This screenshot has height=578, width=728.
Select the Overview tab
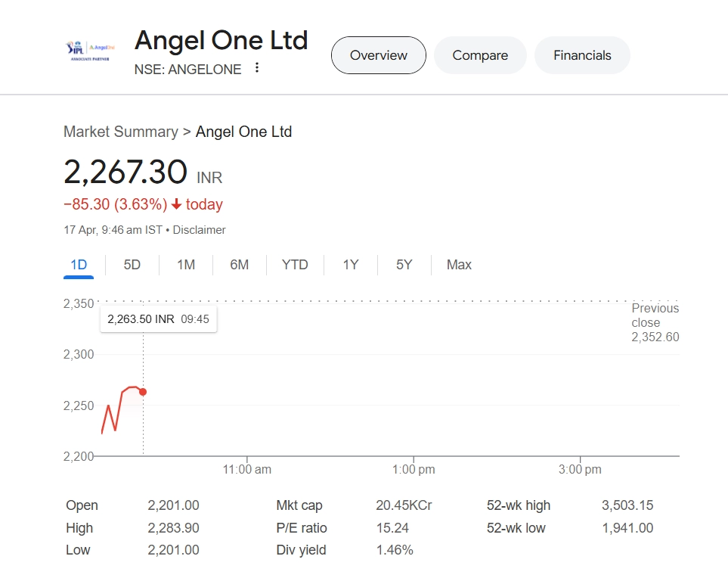(379, 55)
